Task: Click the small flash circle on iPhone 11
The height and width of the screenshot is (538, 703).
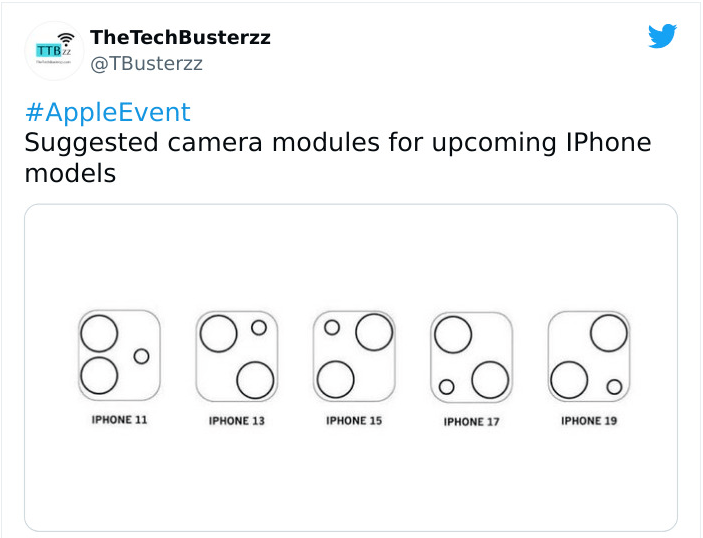Action: (141, 356)
